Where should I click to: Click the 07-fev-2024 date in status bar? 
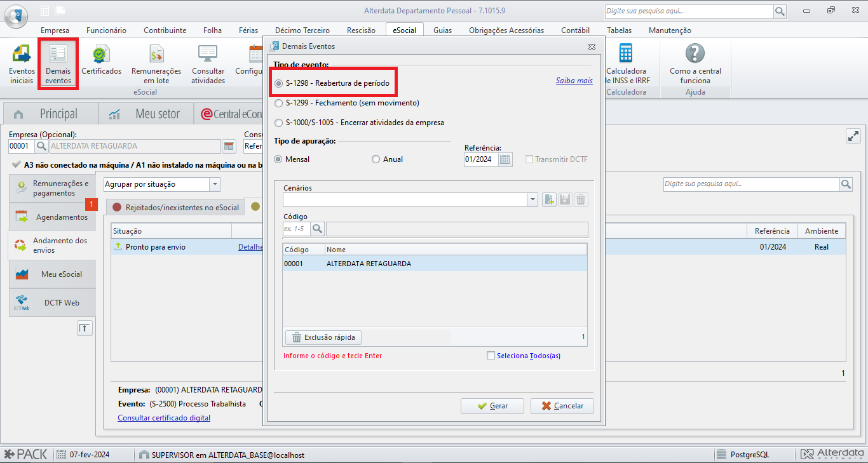[x=89, y=455]
